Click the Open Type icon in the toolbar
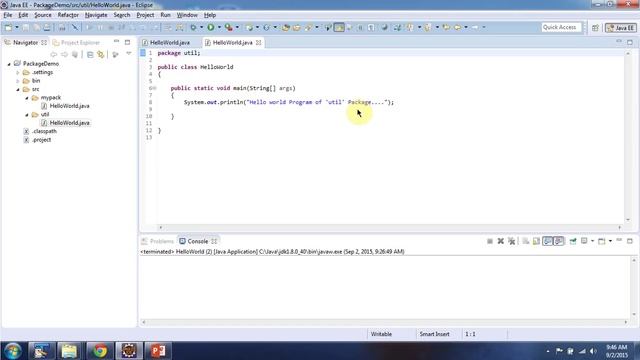 coord(286,27)
